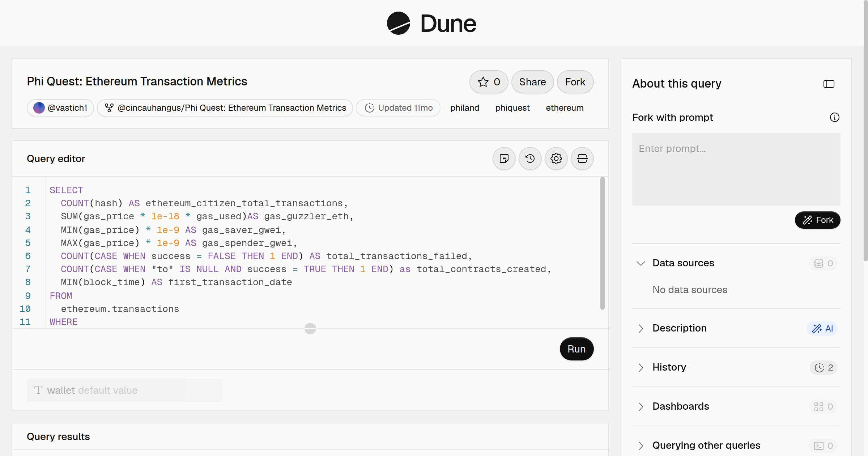The height and width of the screenshot is (456, 868).
Task: Star this query
Action: (x=489, y=82)
